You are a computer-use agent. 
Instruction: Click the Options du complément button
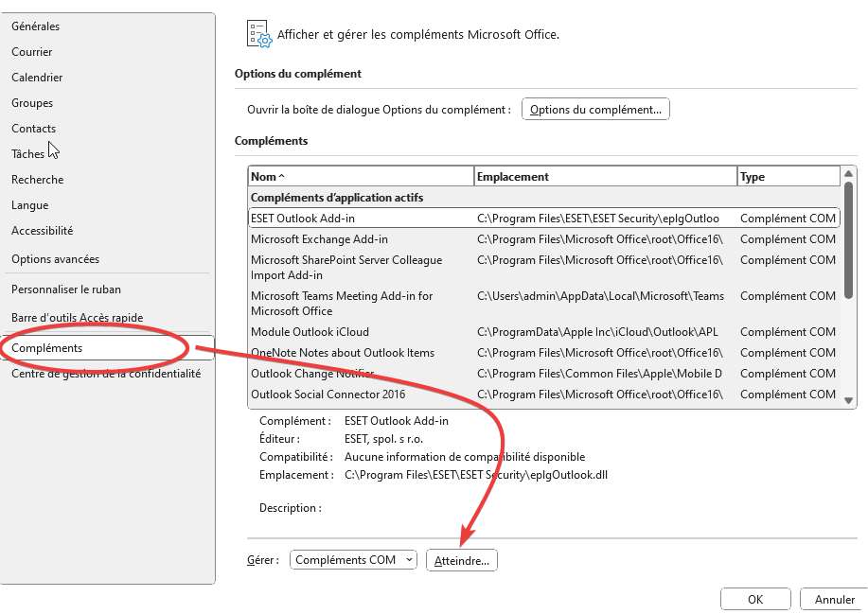[x=595, y=109]
